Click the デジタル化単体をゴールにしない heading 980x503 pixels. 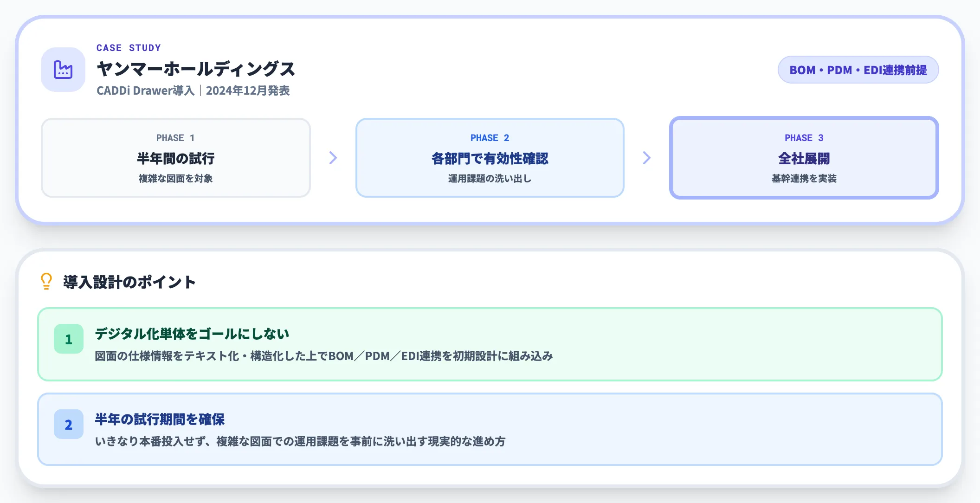pyautogui.click(x=192, y=334)
